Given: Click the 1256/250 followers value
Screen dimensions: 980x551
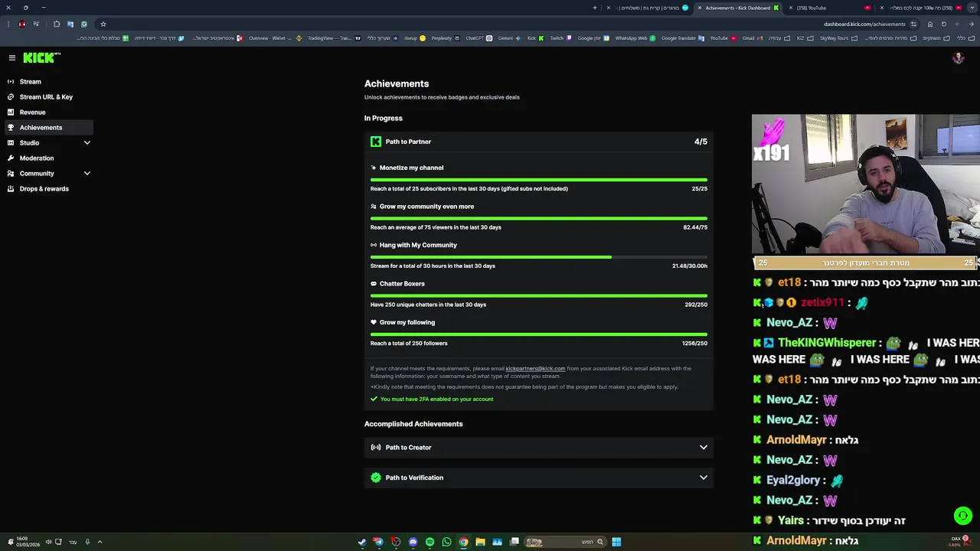Looking at the screenshot, I should [694, 344].
